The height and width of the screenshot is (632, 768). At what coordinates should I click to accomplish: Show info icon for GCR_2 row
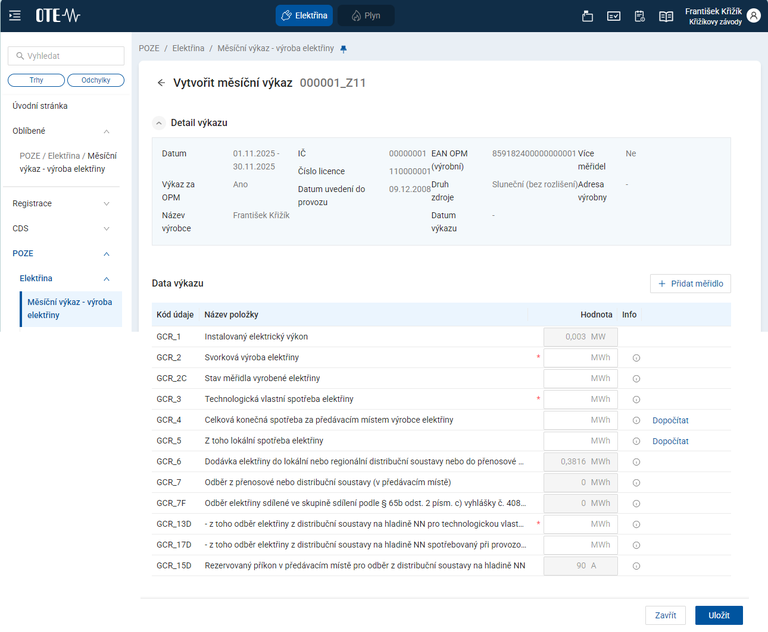tap(636, 358)
